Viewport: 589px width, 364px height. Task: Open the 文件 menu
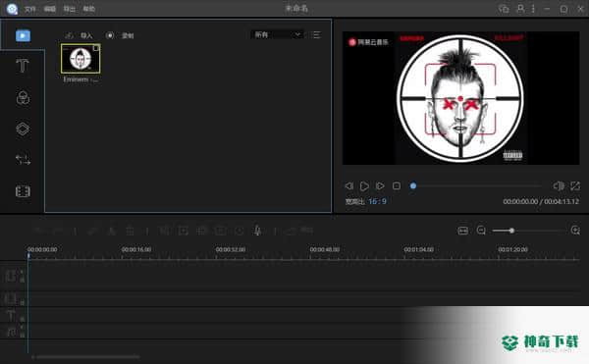[x=30, y=9]
